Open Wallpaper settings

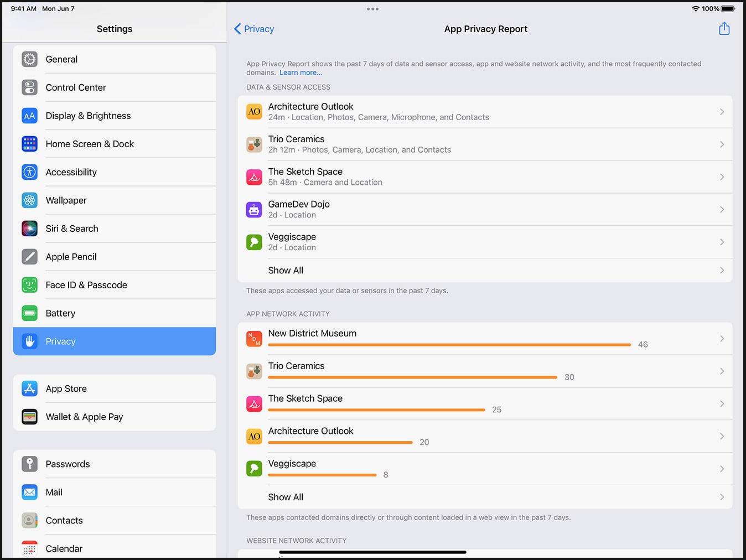coord(115,200)
